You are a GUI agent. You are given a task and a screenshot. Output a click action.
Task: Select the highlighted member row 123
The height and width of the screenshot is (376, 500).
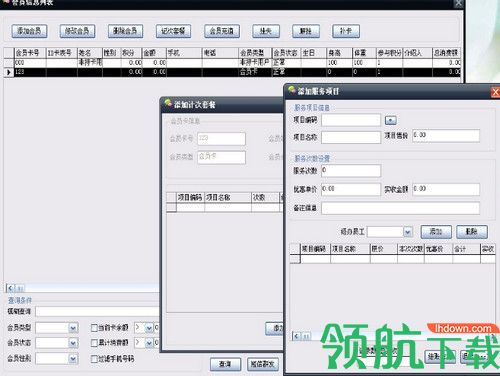[x=232, y=72]
